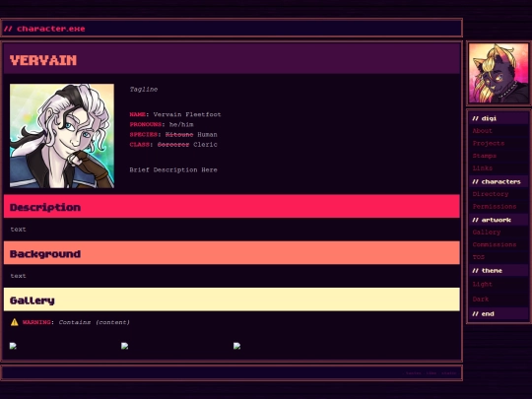Open the About link in sidebar
This screenshot has width=532, height=399.
pos(482,131)
